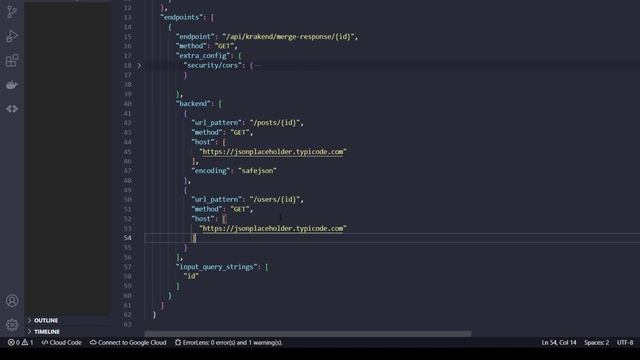Click the "backend" key
Viewport: 640px width, 360px height.
[193, 104]
